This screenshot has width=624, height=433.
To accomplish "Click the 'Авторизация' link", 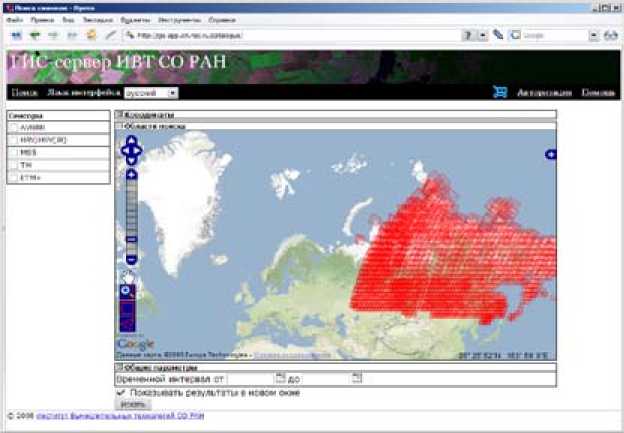I will [x=544, y=93].
